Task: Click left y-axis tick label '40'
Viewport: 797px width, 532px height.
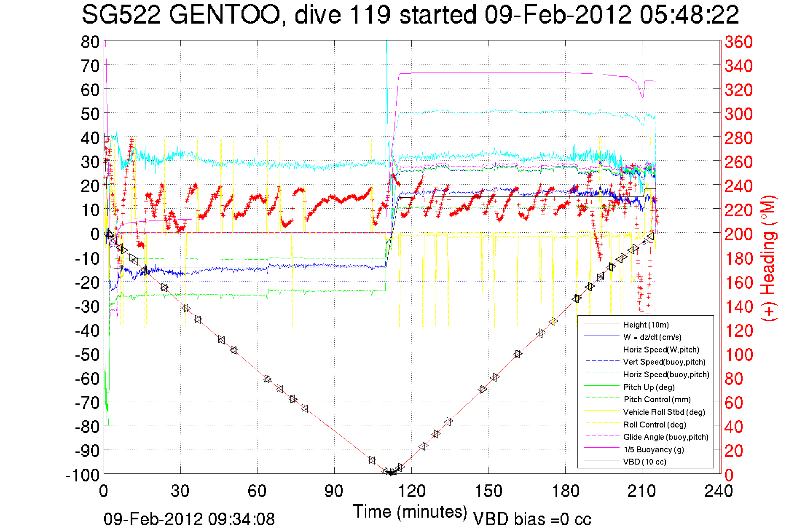Action: [90, 138]
